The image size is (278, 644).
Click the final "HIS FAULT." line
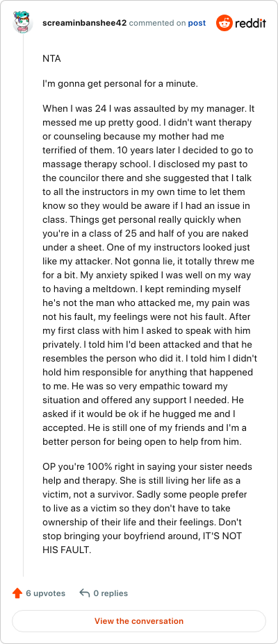[x=67, y=550]
